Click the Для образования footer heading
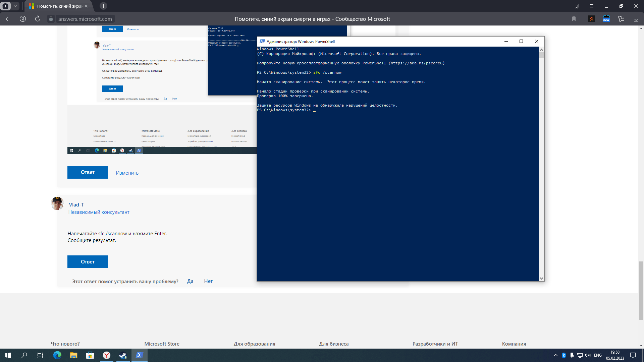 coord(255,344)
